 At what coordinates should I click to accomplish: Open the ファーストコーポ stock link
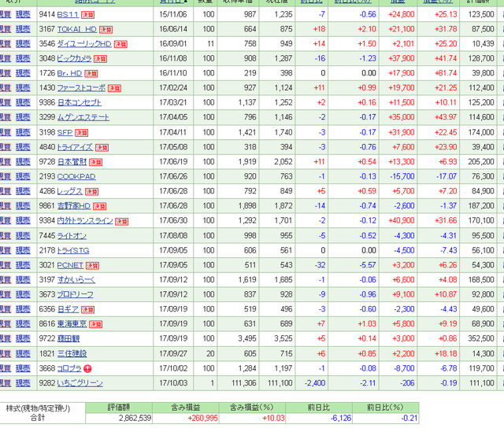tap(81, 87)
